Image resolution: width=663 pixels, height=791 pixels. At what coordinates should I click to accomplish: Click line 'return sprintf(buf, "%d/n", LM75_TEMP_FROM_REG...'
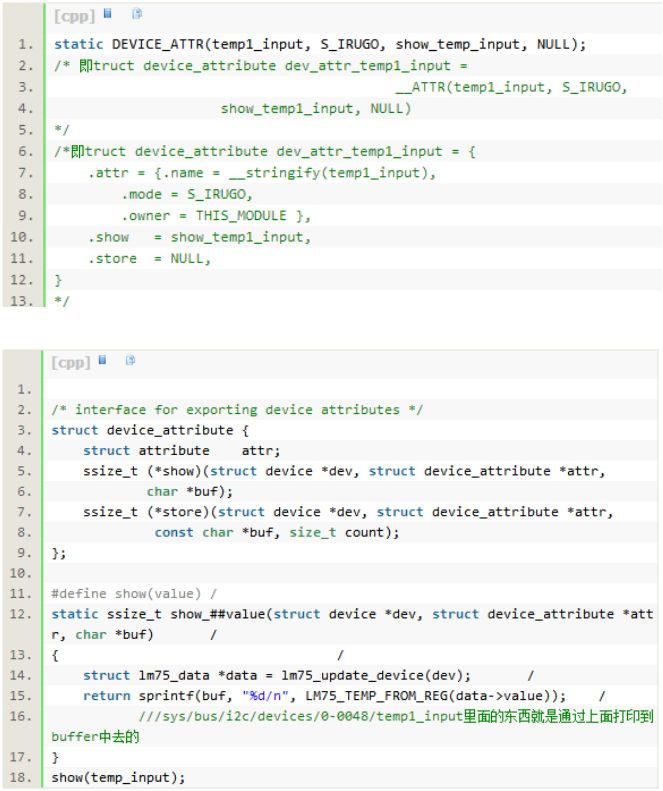[325, 696]
